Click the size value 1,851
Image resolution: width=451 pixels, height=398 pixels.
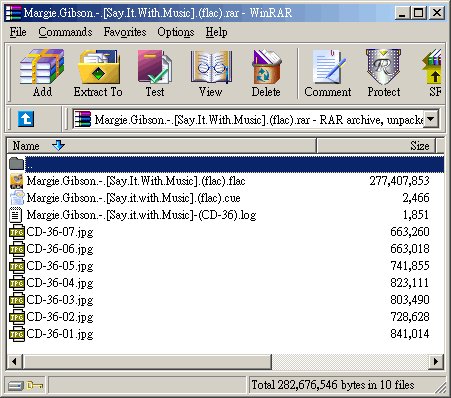416,215
